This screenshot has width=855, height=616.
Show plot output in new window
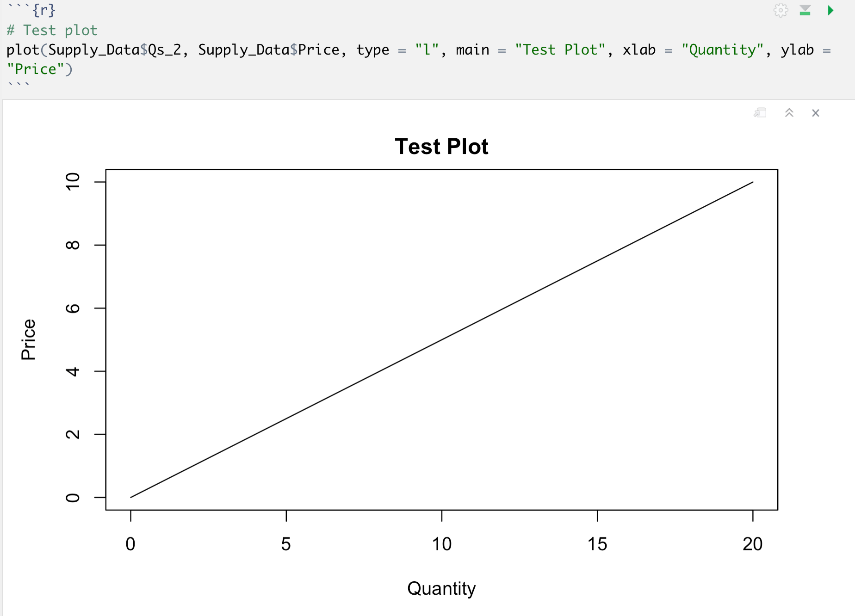tap(760, 113)
